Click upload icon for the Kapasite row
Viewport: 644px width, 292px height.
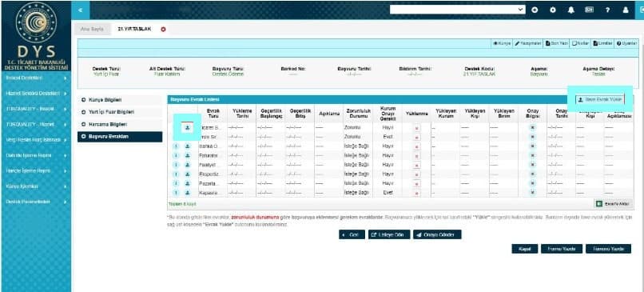(187, 193)
